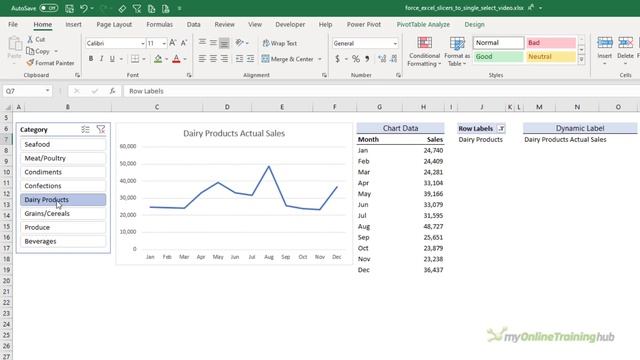The height and width of the screenshot is (360, 640).
Task: Open the Font name Calibri dropdown
Action: click(143, 43)
